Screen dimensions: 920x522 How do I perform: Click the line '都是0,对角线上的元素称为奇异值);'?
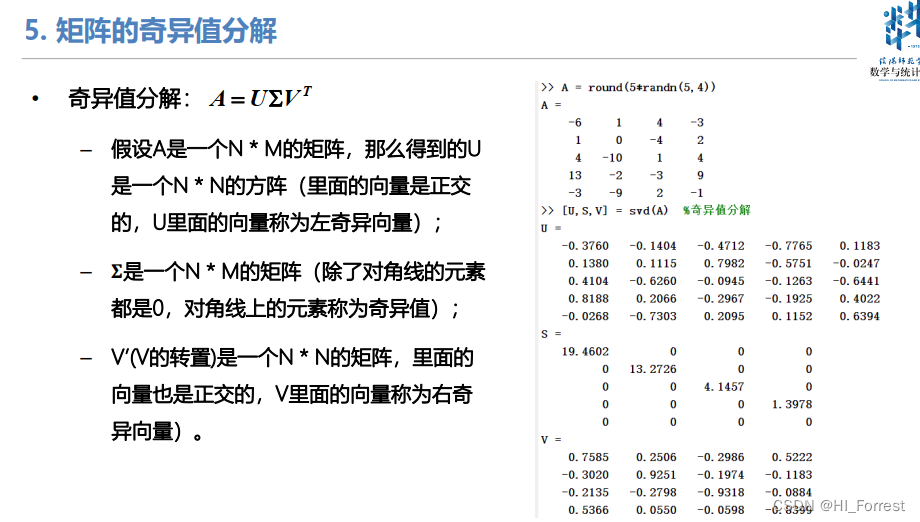pos(286,309)
